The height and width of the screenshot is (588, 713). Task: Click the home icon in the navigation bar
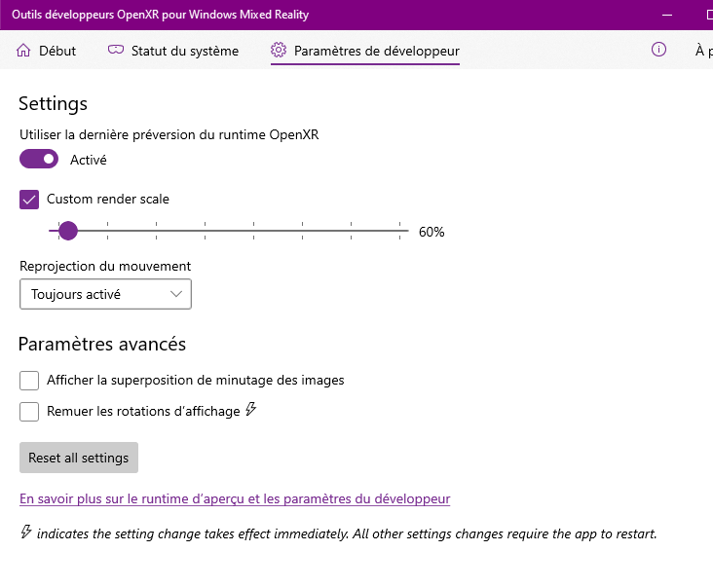23,51
